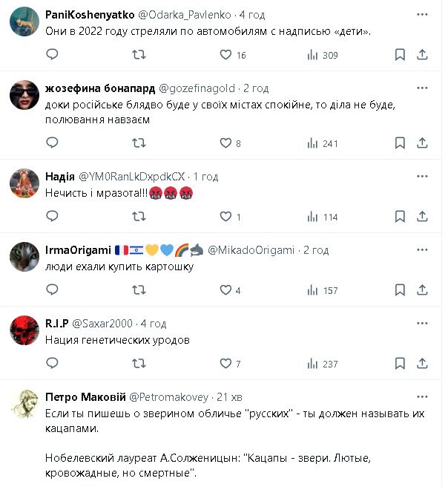Viewport: 448px width, 487px height.
Task: Bookmark Надія's tweet
Action: pos(400,217)
